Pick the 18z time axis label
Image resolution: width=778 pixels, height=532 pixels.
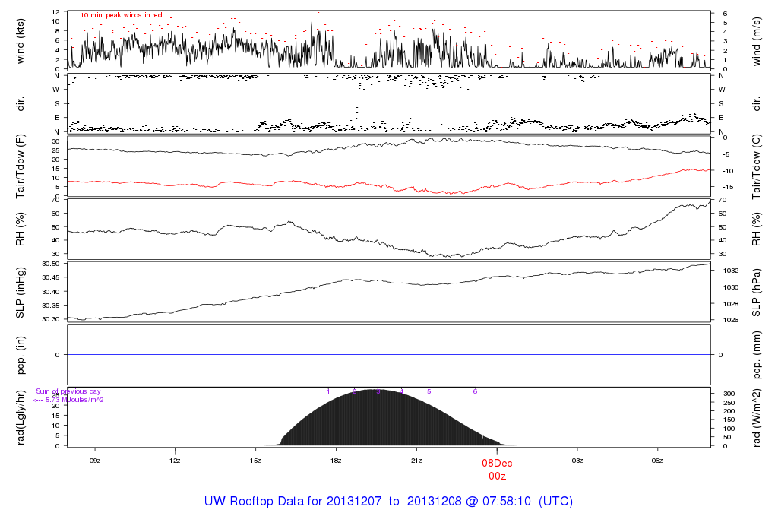[336, 461]
